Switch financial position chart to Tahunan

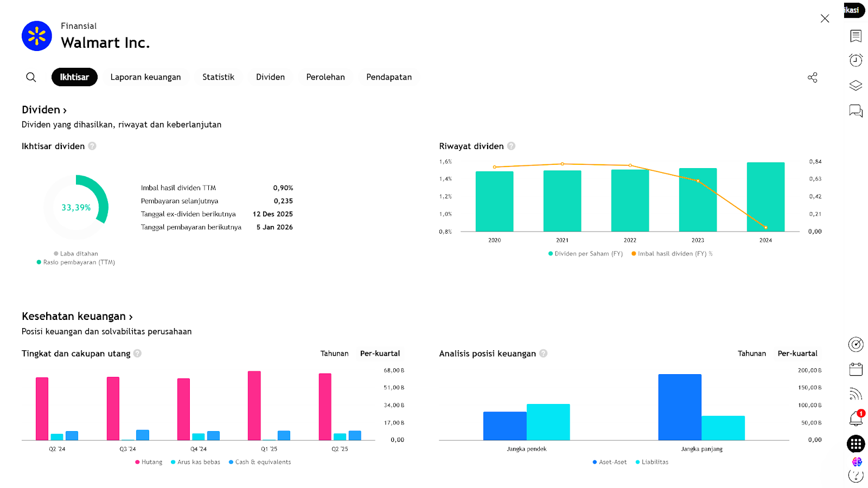[x=751, y=354]
